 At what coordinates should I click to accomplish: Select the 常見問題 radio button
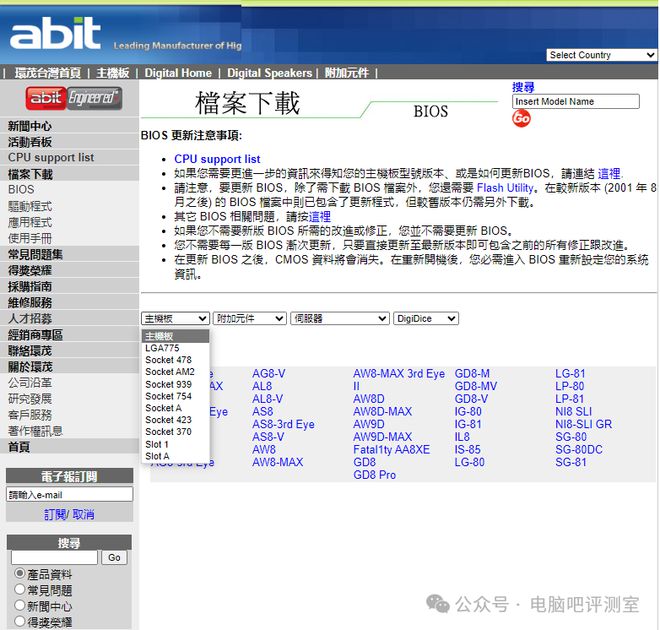tap(19, 589)
